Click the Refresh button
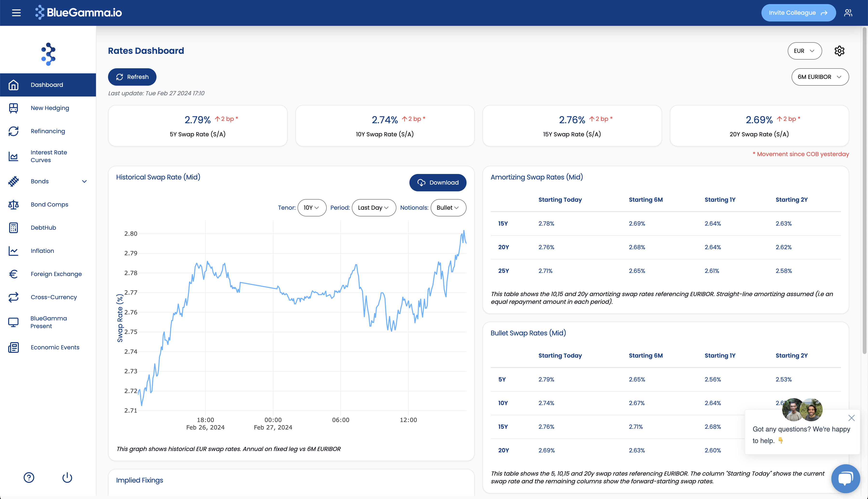Viewport: 868px width, 499px height. tap(132, 77)
